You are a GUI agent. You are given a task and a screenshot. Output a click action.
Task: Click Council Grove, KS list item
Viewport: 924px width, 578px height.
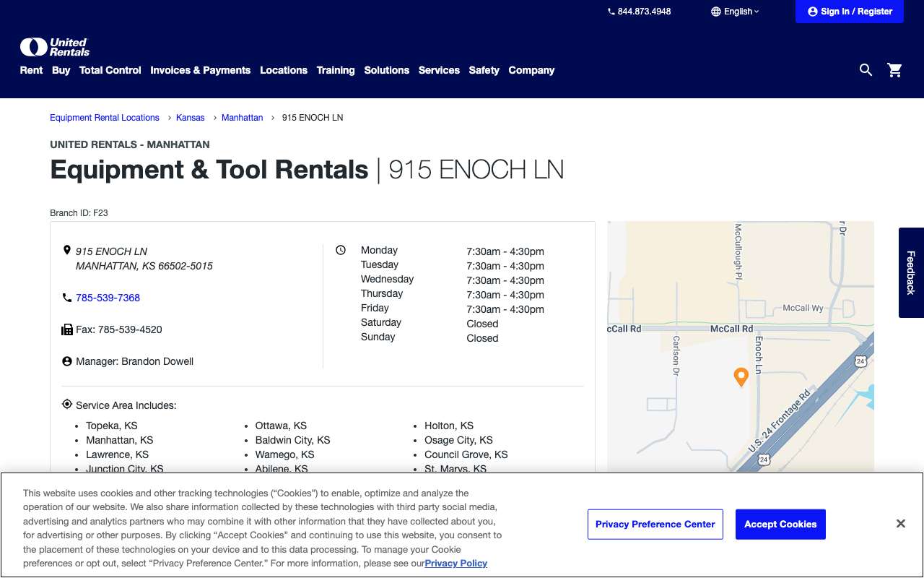click(x=466, y=454)
